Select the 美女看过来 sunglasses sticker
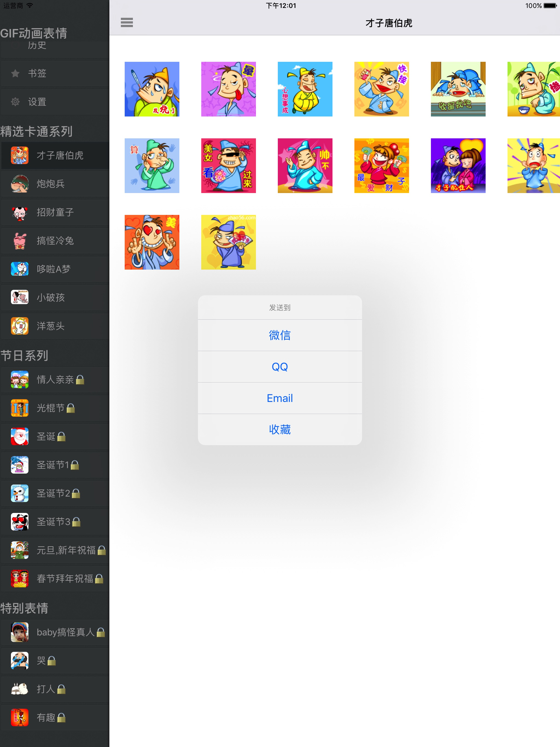Screen dimensions: 560x747 pyautogui.click(x=228, y=166)
